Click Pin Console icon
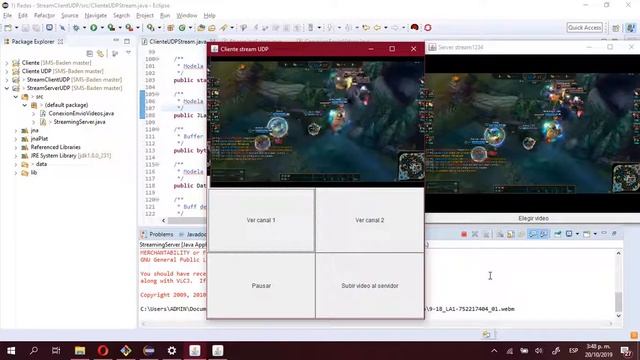This screenshot has width=640, height=360. (557, 234)
